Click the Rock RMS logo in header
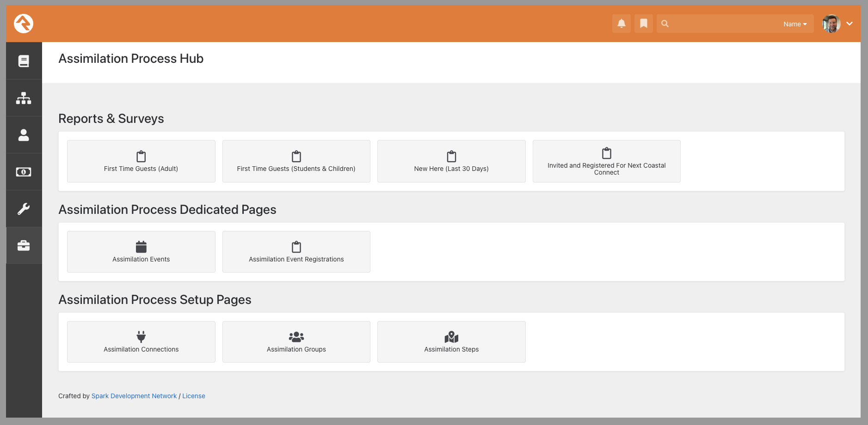 click(24, 24)
